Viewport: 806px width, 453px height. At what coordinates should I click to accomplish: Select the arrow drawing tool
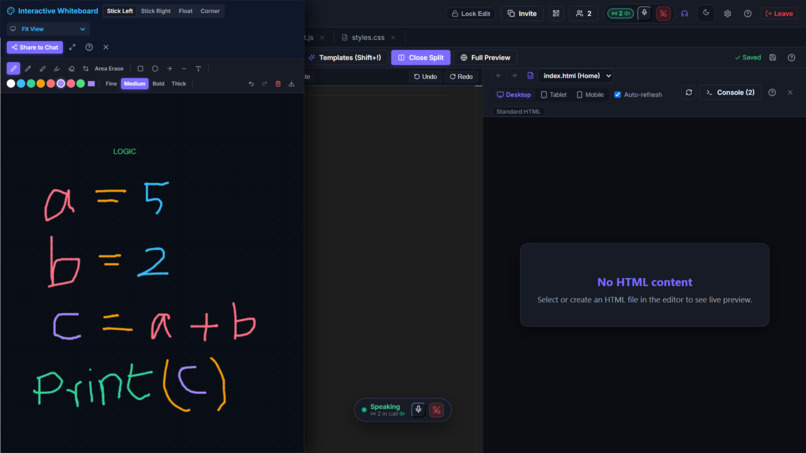(169, 68)
